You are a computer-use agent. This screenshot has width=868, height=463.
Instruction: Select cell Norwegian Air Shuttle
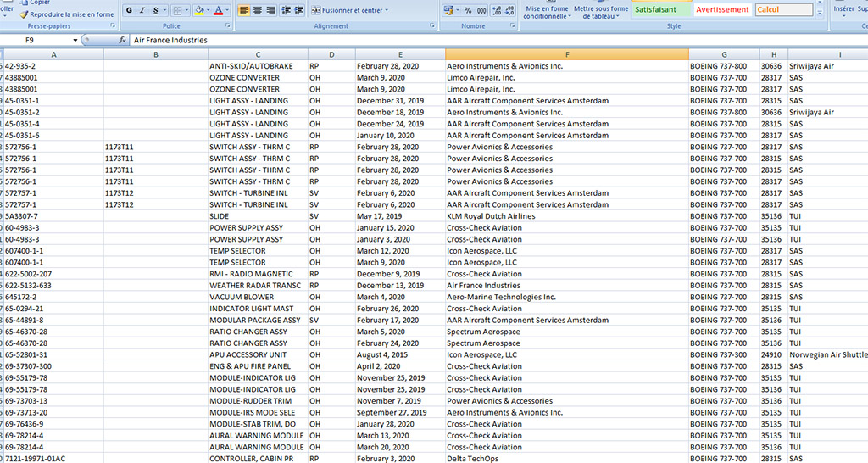point(828,354)
